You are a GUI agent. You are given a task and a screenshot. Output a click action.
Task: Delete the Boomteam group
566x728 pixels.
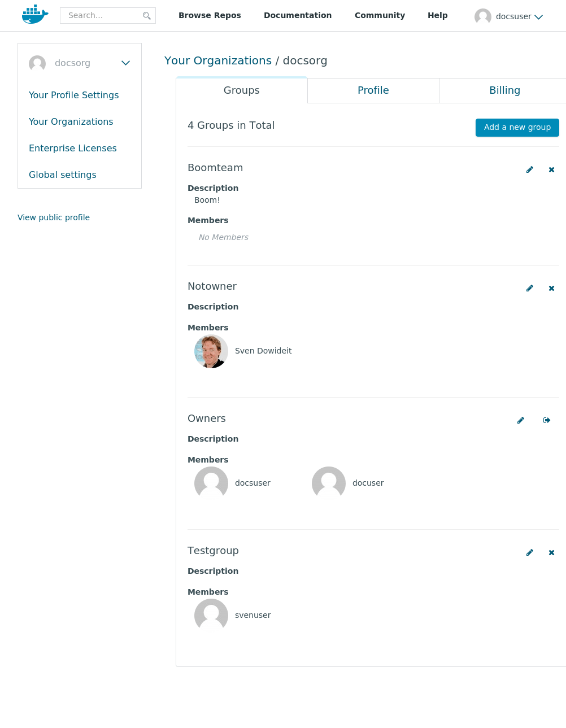(x=551, y=169)
